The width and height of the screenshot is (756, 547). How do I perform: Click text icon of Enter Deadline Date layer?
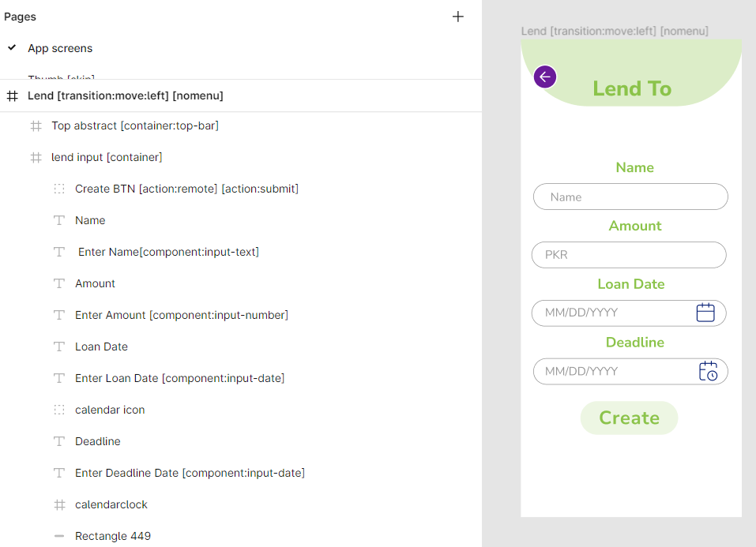[59, 473]
